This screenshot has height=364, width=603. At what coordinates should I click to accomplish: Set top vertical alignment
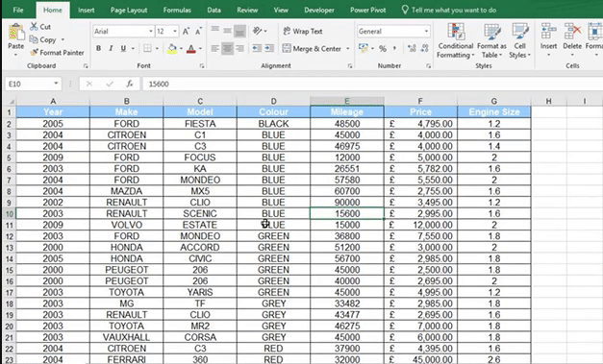[x=215, y=30]
